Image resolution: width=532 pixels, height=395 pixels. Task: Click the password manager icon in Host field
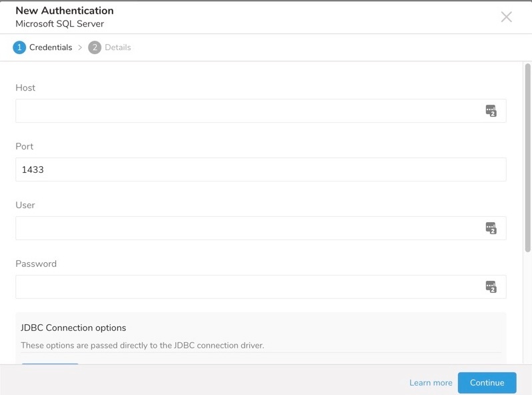[491, 111]
